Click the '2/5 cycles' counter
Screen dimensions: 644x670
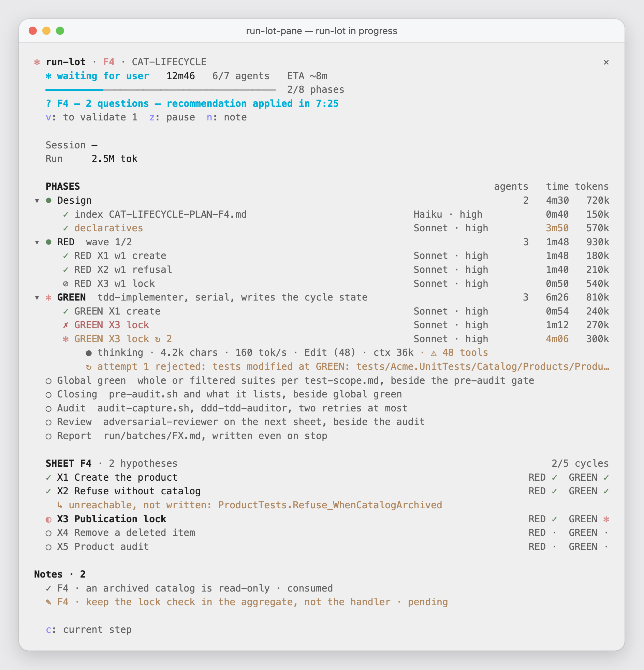point(580,464)
